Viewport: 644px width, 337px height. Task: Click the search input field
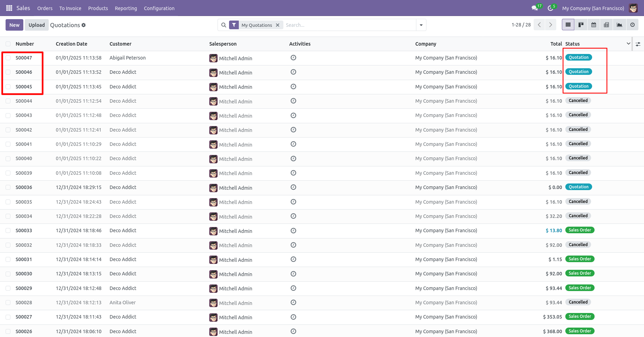[350, 25]
